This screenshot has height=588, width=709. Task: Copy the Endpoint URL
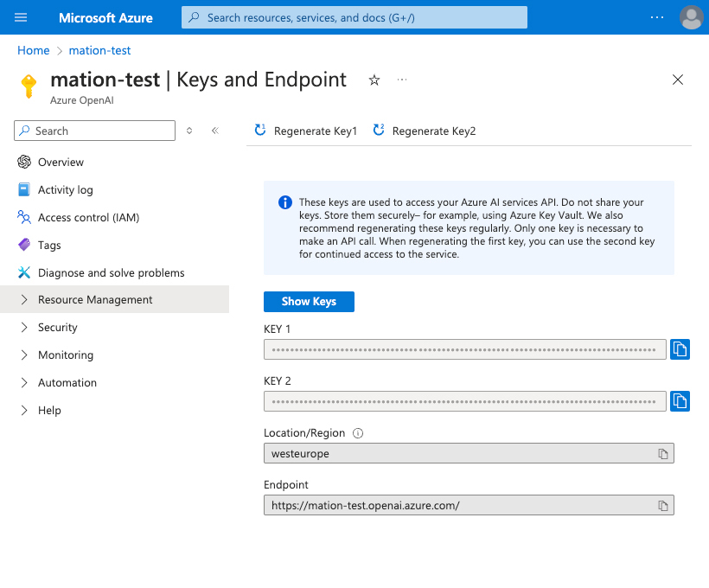coord(663,506)
